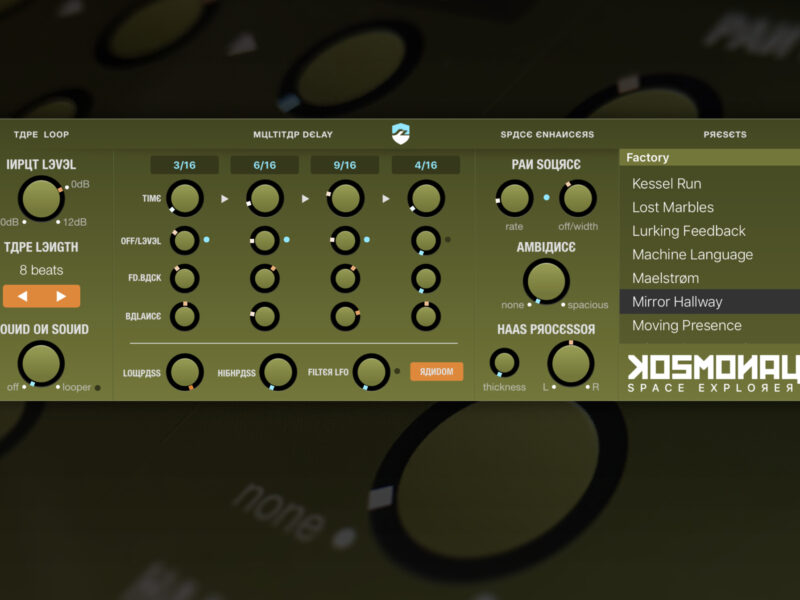Click the Kosmonaut Space Explorer logo
Screen dimensions: 800x600
coord(712,373)
